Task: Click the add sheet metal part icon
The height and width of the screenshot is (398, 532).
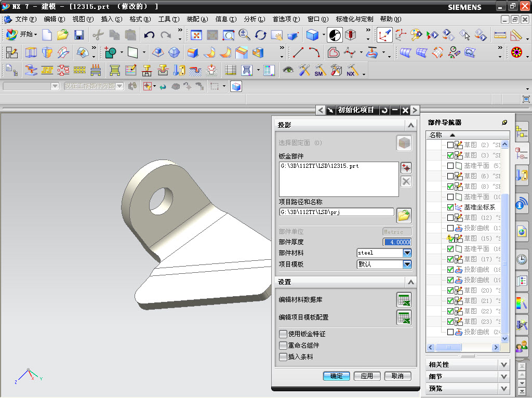Action: click(x=406, y=168)
